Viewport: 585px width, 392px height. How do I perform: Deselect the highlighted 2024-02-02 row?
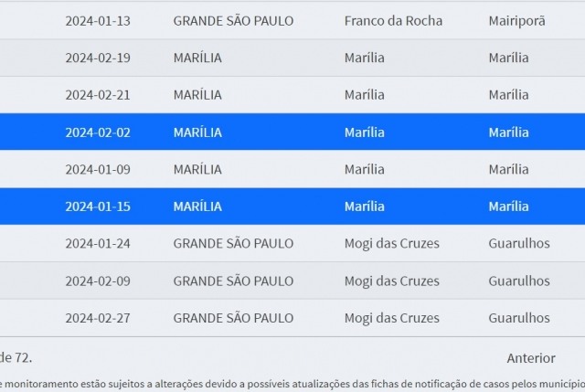[292, 132]
